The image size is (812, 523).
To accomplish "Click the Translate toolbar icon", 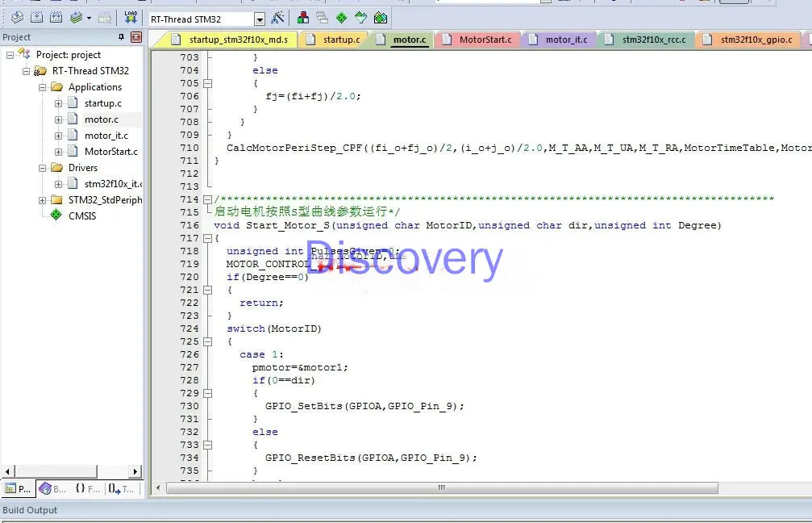I will 17,18.
